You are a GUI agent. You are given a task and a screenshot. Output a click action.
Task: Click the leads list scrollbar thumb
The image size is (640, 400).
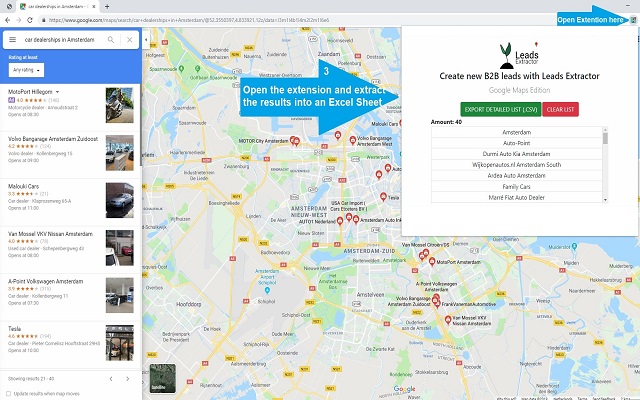click(605, 138)
